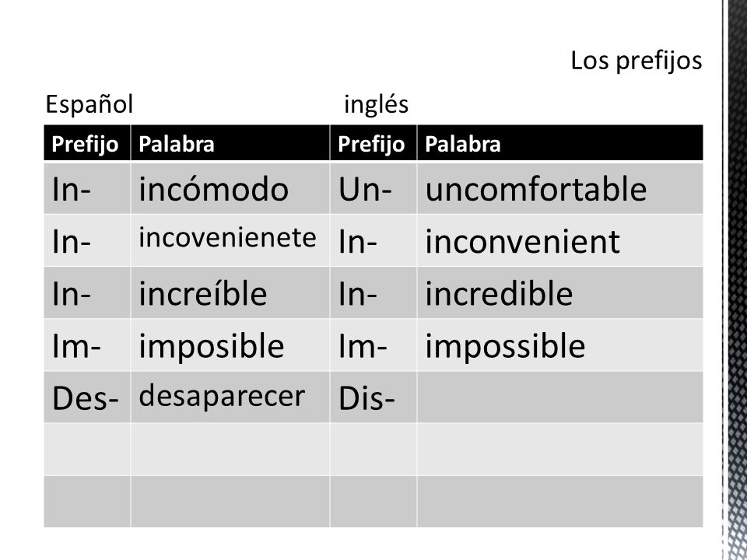Click the Spanish 'Palabra' column header
Image resolution: width=747 pixels, height=560 pixels.
point(230,143)
